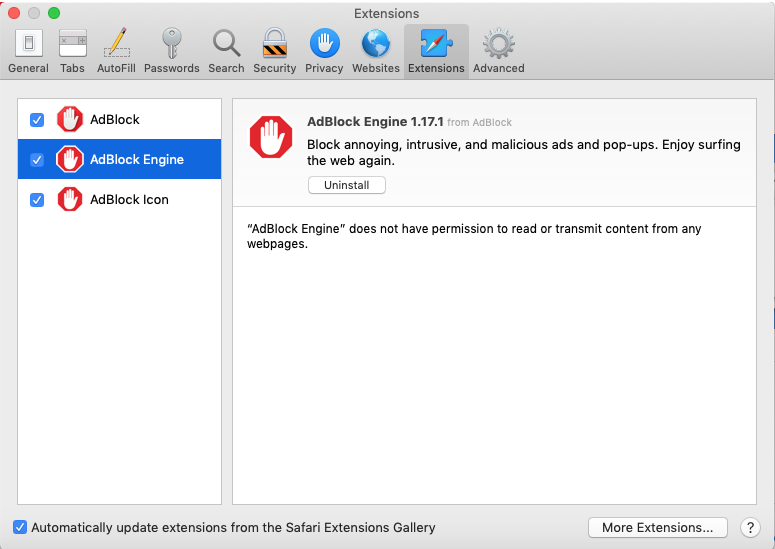
Task: Click the Security tab label
Action: point(274,68)
